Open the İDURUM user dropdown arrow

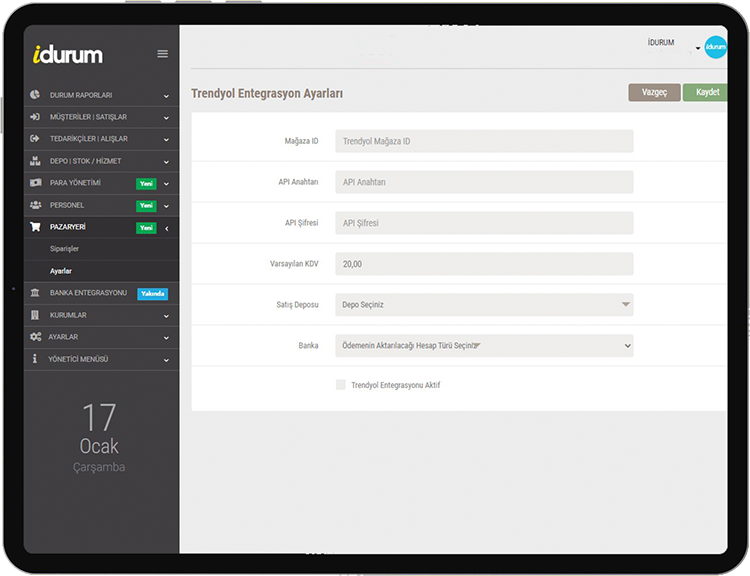pyautogui.click(x=698, y=48)
